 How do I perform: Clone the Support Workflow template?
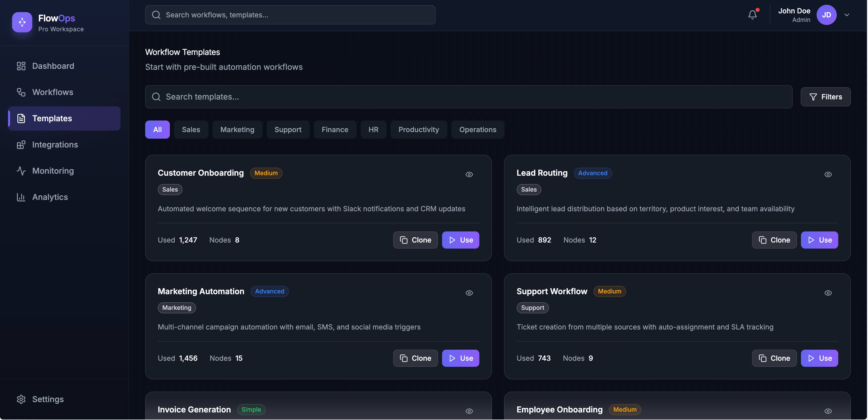(x=774, y=358)
